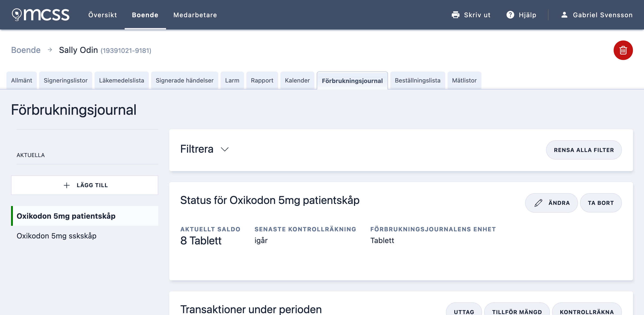Open the Boende menu item
Image resolution: width=644 pixels, height=315 pixels.
tap(145, 15)
